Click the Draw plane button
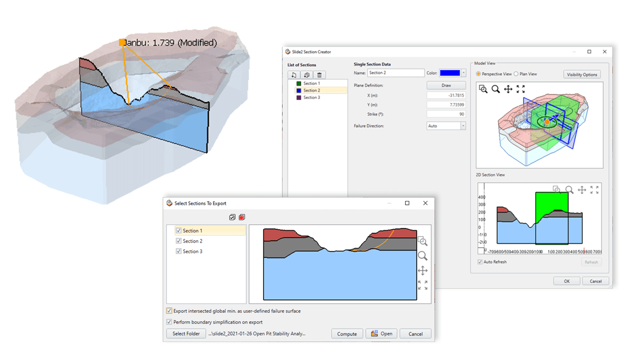 click(446, 85)
